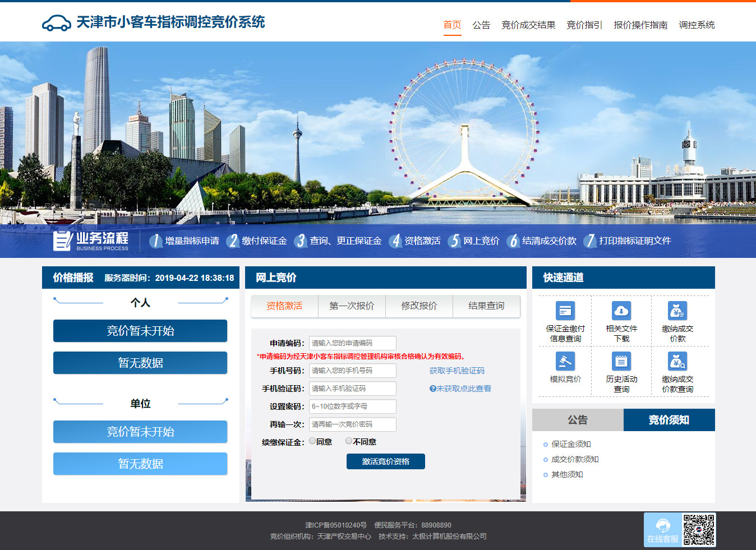
Task: Go to 首页 in top navigation
Action: click(452, 25)
